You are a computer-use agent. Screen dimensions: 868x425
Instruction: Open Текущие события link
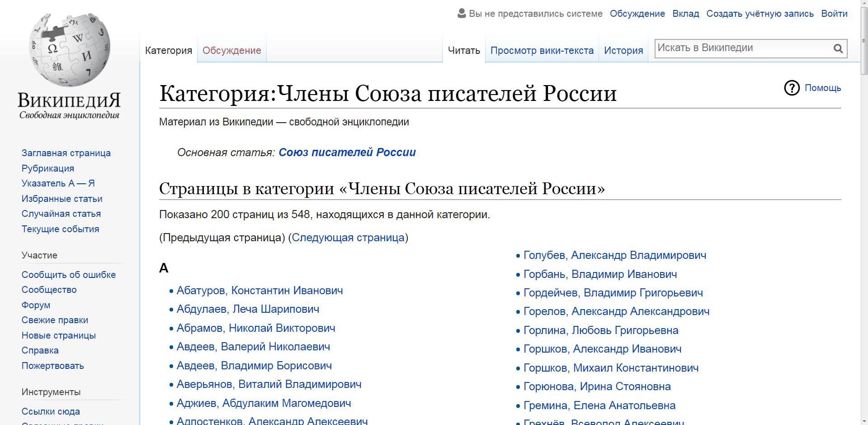[x=60, y=229]
